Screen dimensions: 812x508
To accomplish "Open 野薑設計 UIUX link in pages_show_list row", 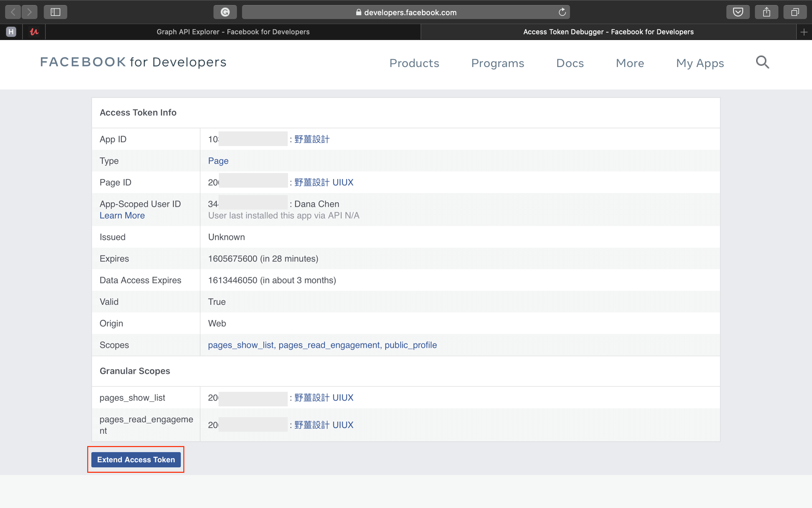I will point(324,398).
